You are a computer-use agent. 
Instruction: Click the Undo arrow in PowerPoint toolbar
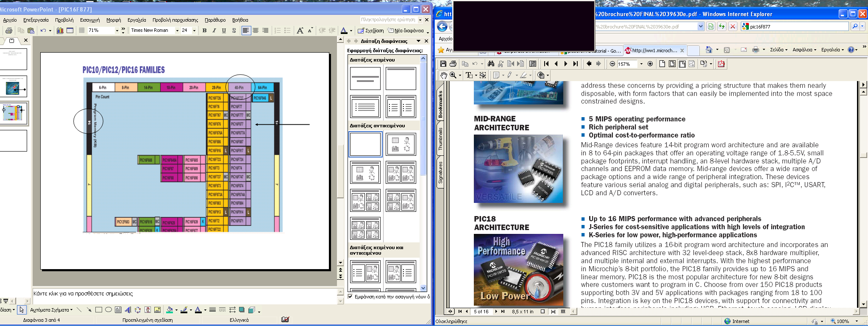pyautogui.click(x=43, y=31)
